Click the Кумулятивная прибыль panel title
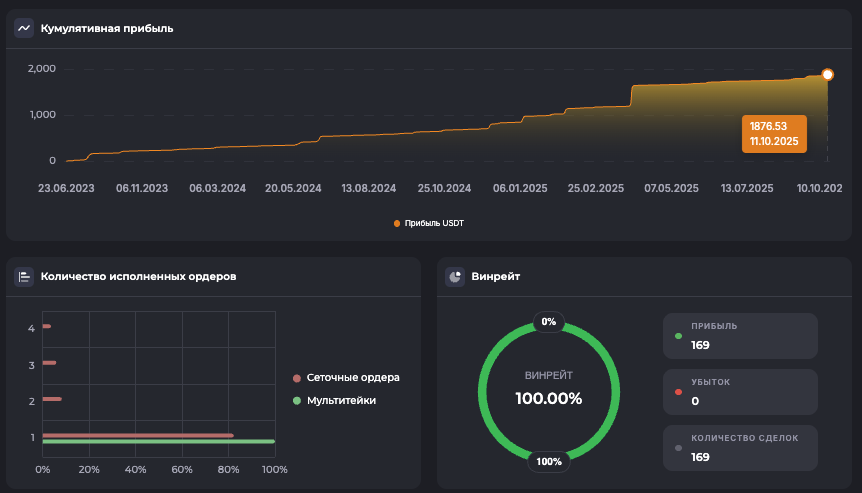The width and height of the screenshot is (862, 493). click(x=107, y=28)
